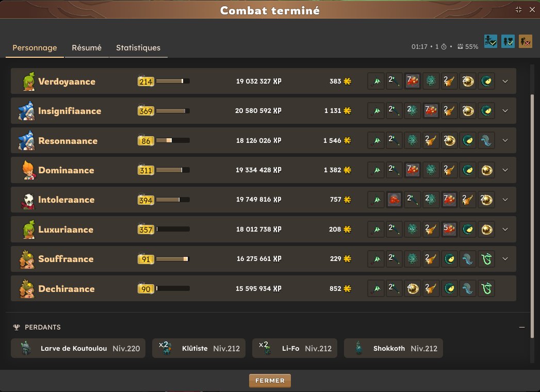The image size is (540, 392).
Task: Click Dechiraance character avatar
Action: 27,289
